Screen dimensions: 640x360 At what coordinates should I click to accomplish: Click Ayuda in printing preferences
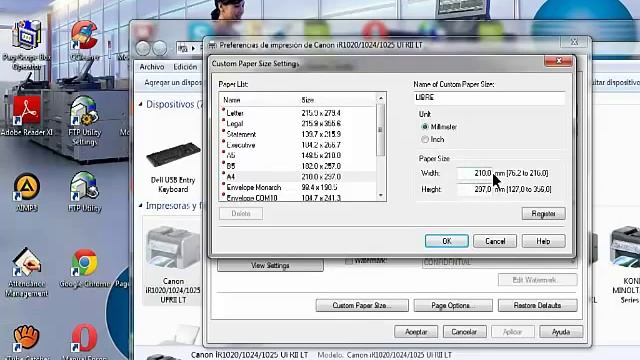(x=561, y=332)
